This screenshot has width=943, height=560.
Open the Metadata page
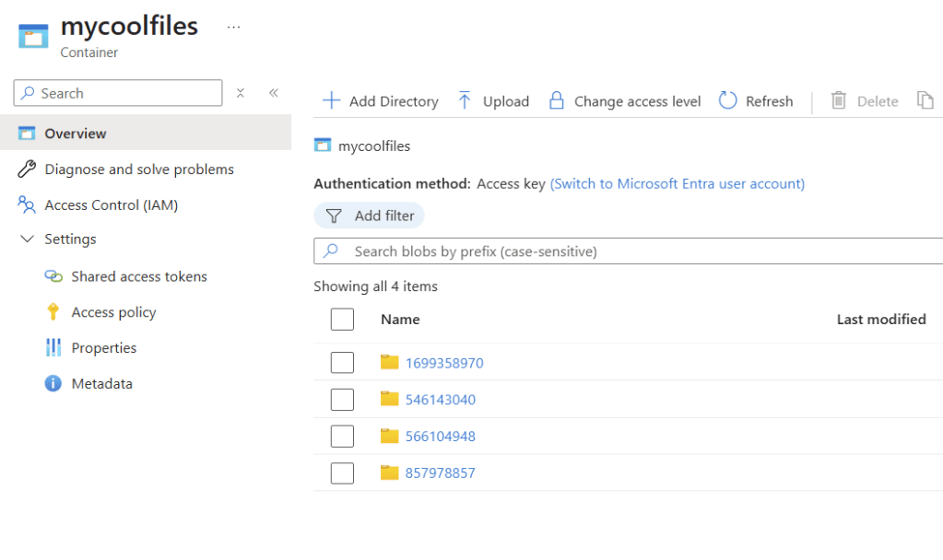tap(101, 384)
